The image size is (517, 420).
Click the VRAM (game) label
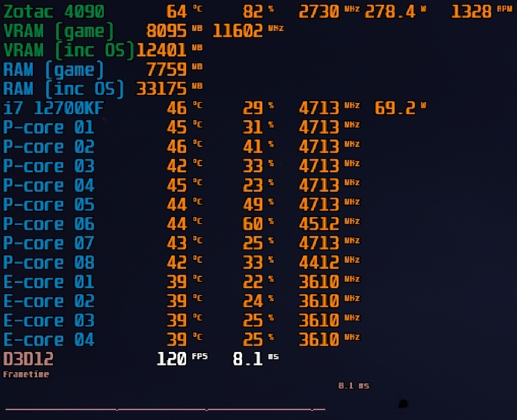(59, 31)
